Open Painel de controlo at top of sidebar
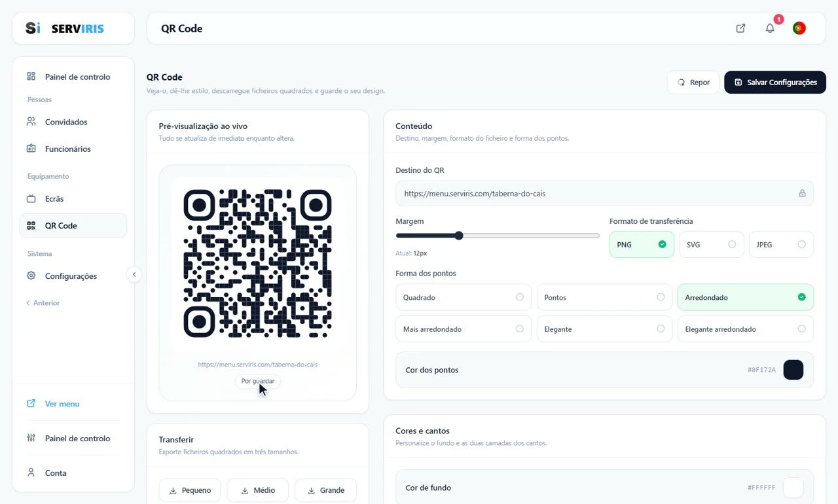 click(73, 77)
